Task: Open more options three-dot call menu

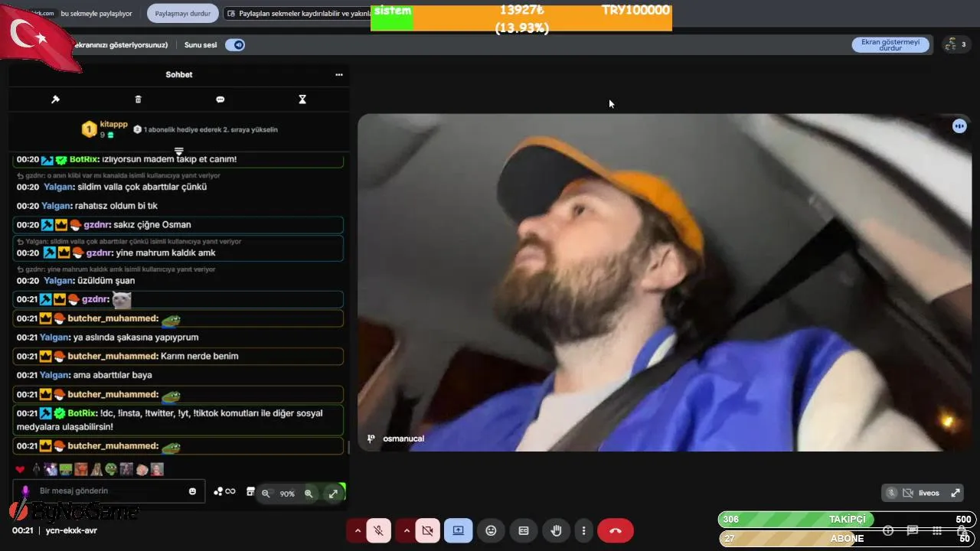Action: tap(583, 530)
